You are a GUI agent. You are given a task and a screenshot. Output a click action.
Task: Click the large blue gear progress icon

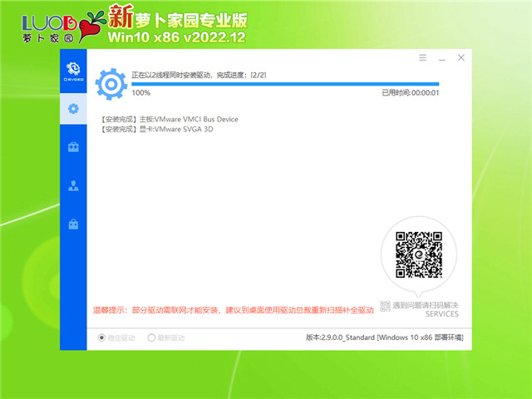(111, 83)
